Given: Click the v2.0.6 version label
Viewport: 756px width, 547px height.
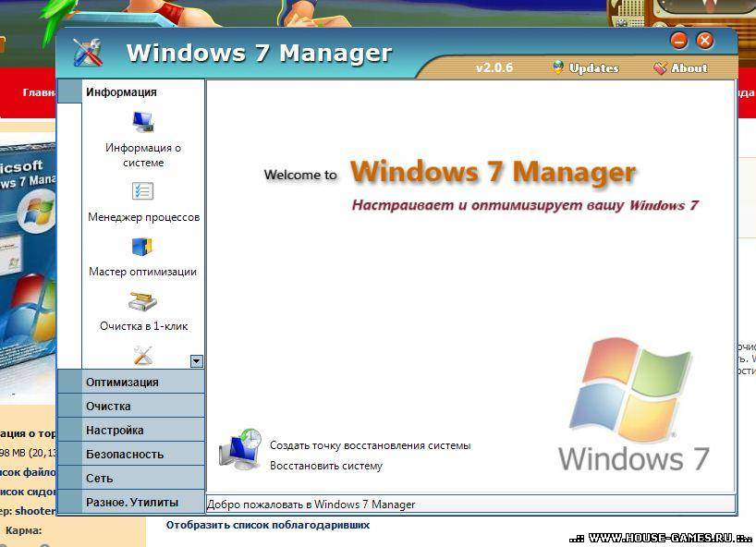Looking at the screenshot, I should [x=494, y=67].
